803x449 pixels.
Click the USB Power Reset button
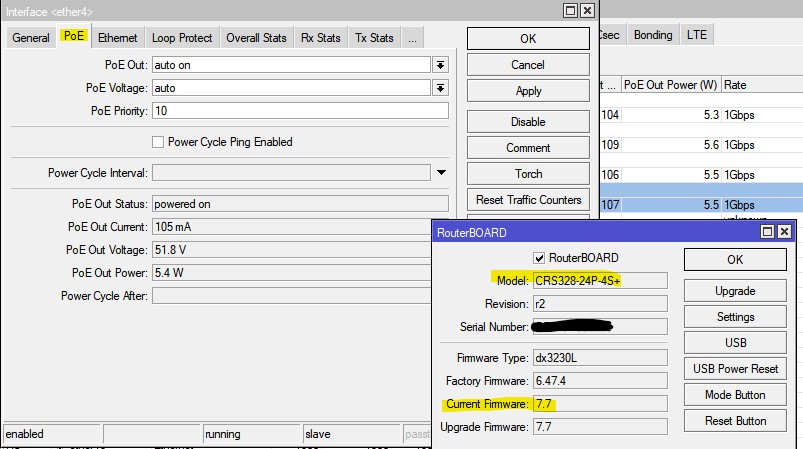(735, 369)
